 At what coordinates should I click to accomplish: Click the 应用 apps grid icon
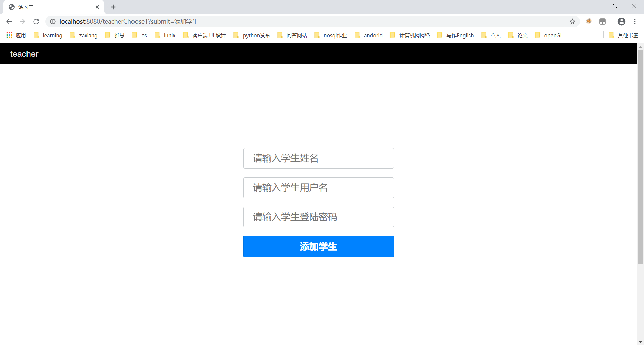[9, 35]
